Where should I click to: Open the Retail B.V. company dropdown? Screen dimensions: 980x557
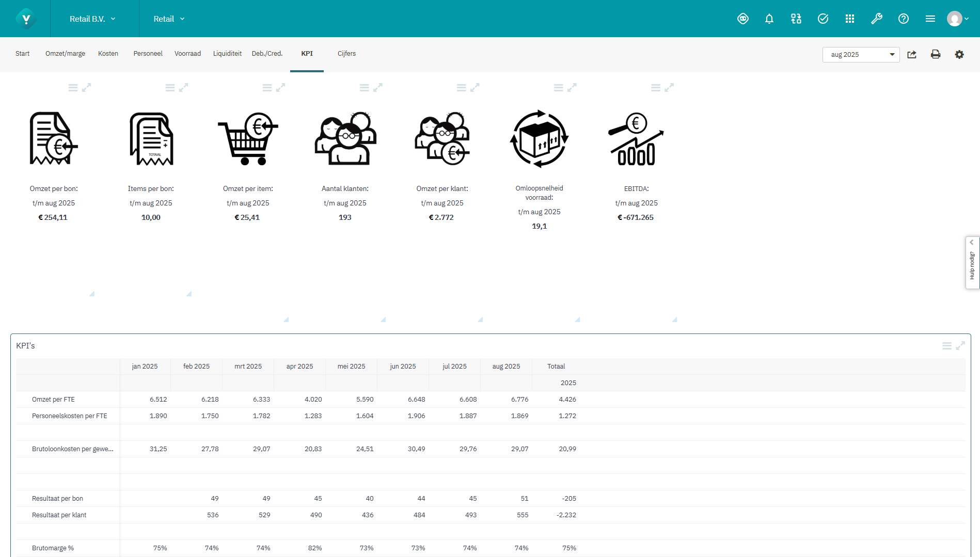(x=93, y=19)
